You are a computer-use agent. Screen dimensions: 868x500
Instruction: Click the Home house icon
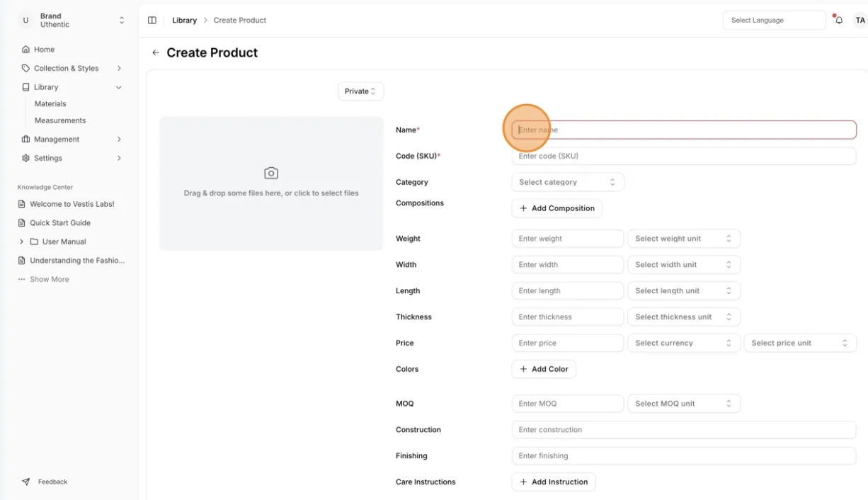click(26, 50)
